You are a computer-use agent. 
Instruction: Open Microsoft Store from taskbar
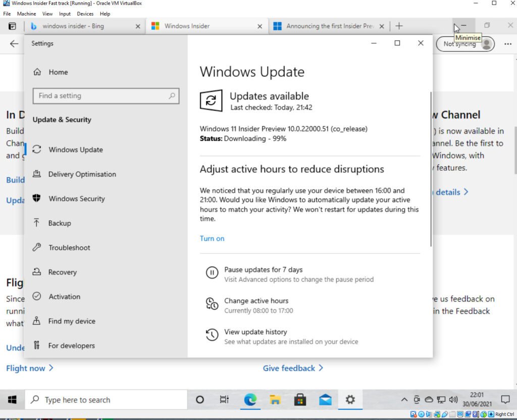coord(300,400)
